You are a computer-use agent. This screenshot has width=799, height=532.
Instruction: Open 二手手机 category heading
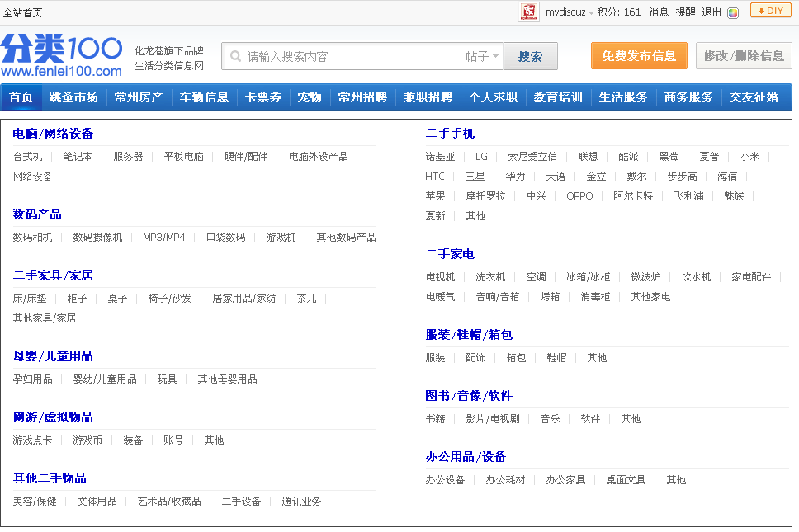click(x=450, y=134)
